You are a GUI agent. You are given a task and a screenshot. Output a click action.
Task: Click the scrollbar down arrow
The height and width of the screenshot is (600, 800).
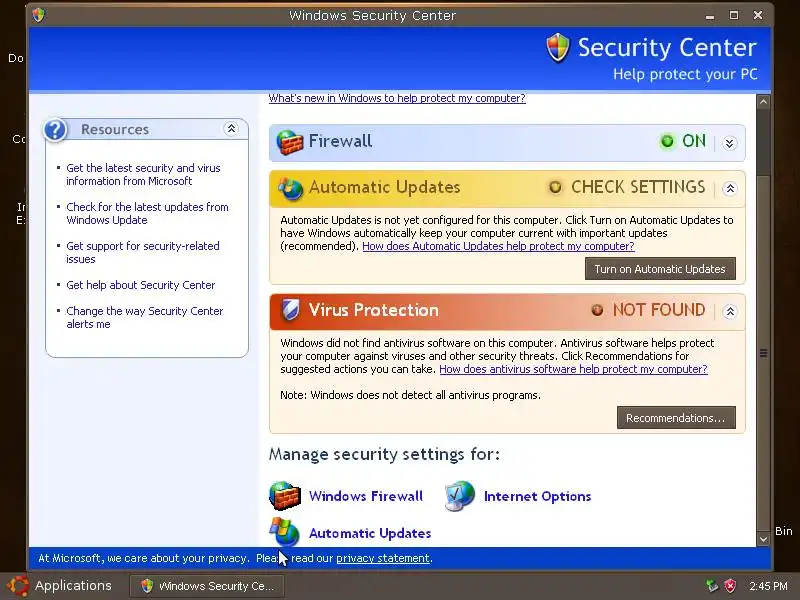coord(763,539)
